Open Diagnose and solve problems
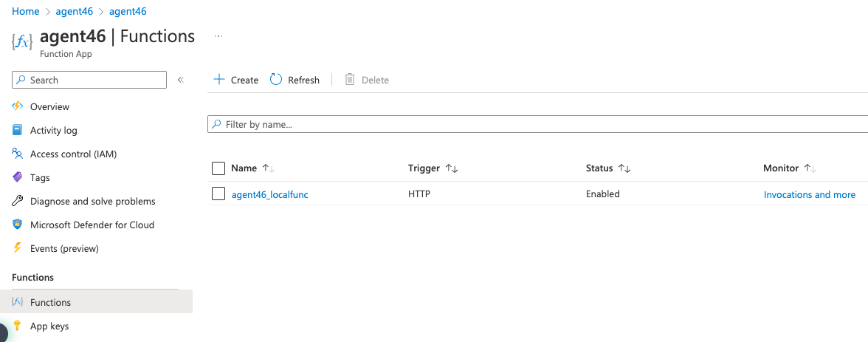Viewport: 868px width, 342px height. 93,201
